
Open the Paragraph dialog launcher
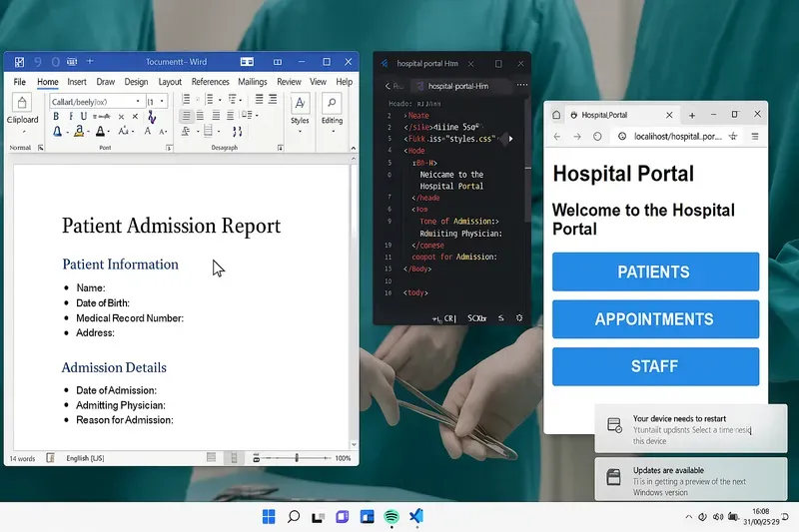(x=281, y=148)
